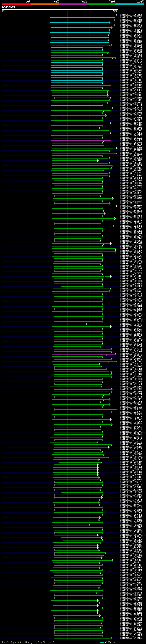Open hit UniRef100_Q8LEU1

pyautogui.click(x=131, y=67)
